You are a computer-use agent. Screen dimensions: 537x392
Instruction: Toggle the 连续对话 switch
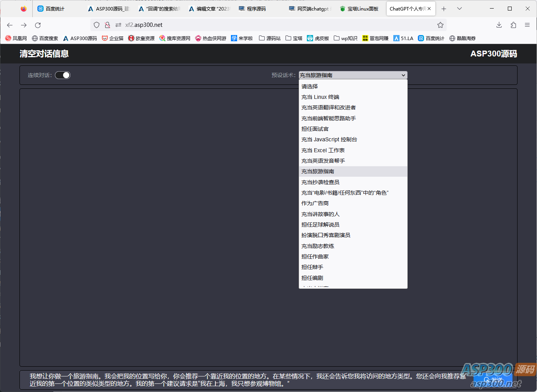62,75
